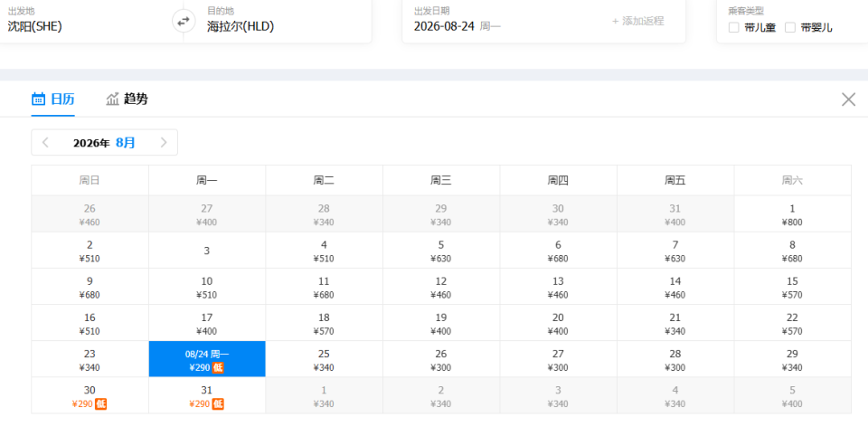
Task: Enable the 带儿童 checkbox
Action: [x=733, y=28]
